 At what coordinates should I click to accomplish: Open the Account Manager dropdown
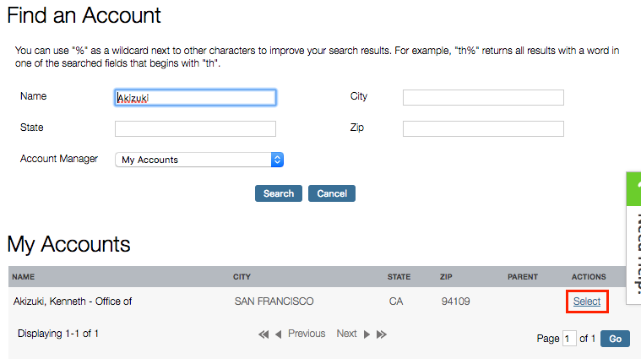(x=199, y=160)
